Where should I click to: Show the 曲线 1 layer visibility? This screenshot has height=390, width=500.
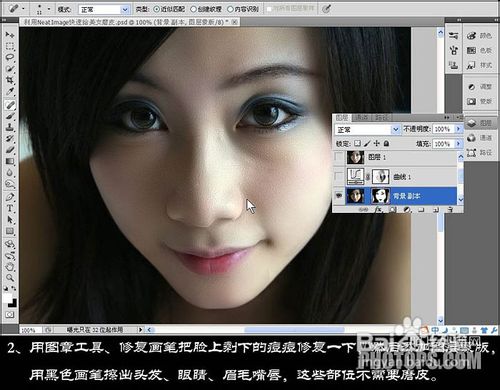pos(339,176)
